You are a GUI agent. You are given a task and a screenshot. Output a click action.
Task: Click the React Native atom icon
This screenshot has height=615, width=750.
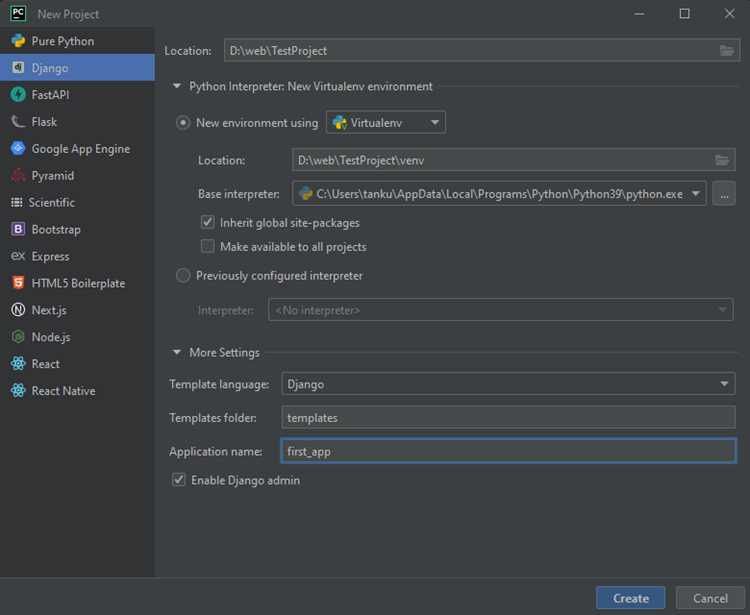pyautogui.click(x=18, y=390)
